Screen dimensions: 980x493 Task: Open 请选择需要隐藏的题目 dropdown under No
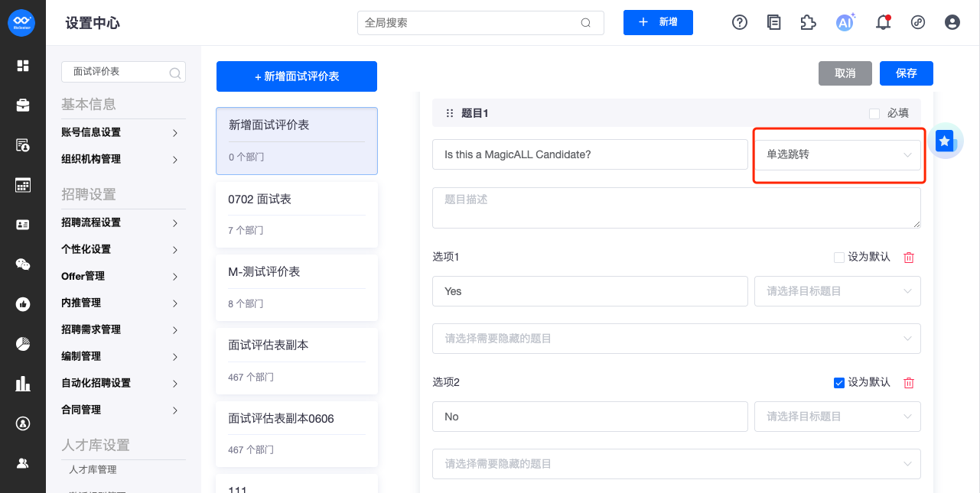pos(676,464)
